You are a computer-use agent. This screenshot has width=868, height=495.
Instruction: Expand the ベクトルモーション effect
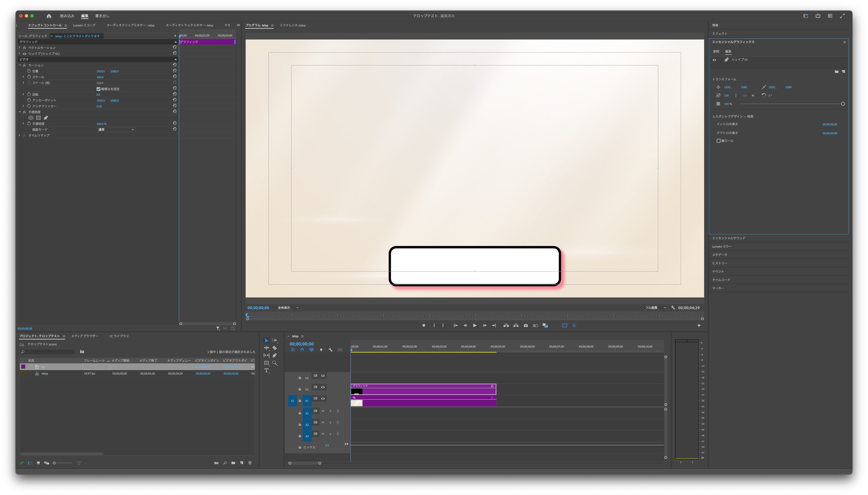point(20,48)
